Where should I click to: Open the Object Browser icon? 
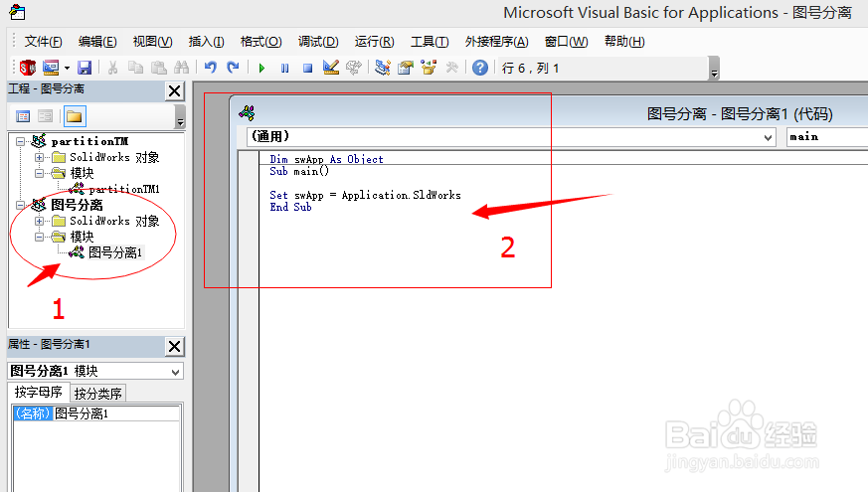(429, 68)
